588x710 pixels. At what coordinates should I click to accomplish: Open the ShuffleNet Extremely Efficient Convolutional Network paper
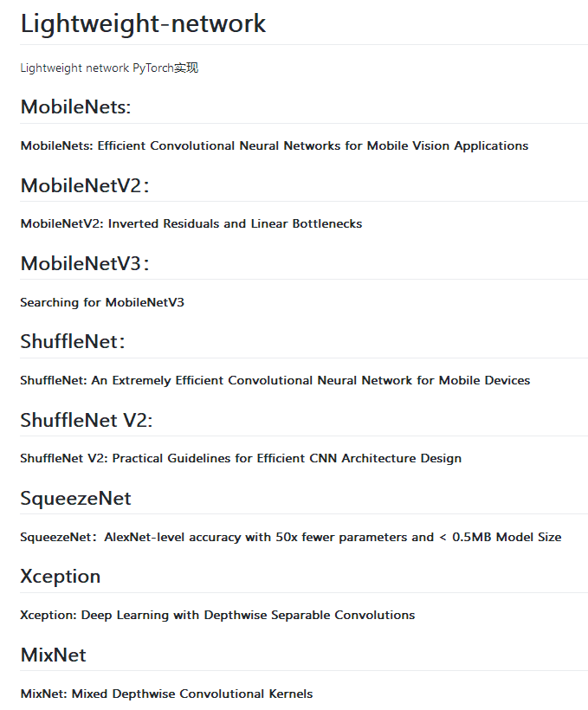(x=275, y=380)
